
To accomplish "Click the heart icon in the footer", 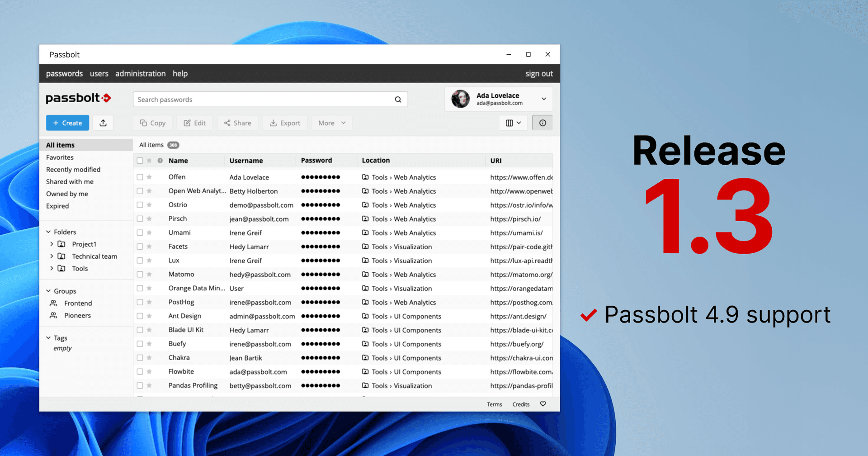I will [x=543, y=404].
